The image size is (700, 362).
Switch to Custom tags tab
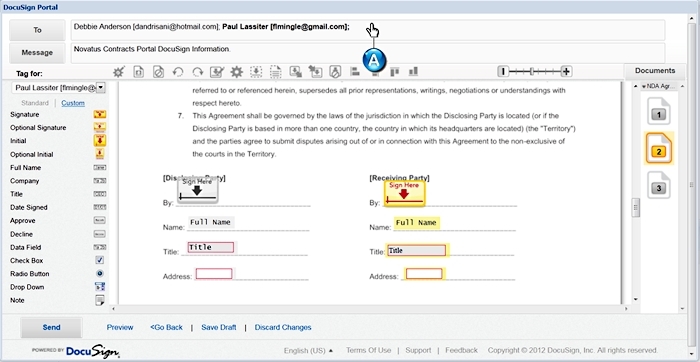(x=73, y=103)
